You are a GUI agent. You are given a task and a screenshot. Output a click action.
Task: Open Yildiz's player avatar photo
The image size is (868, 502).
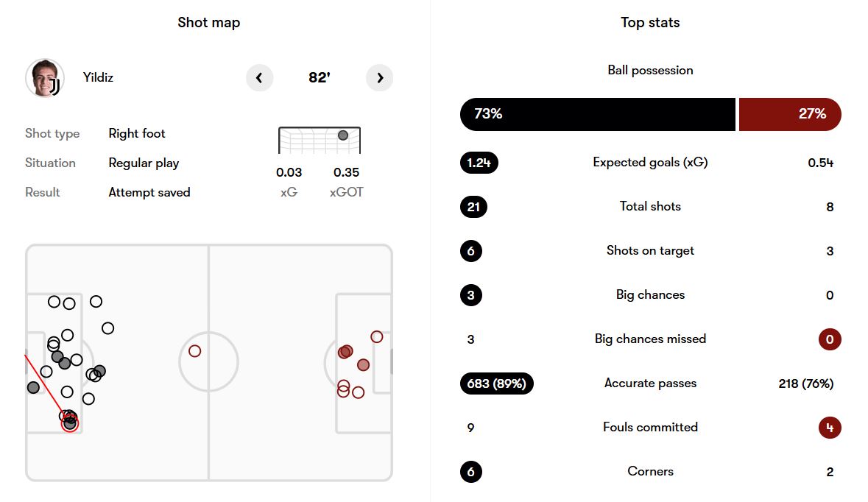(x=44, y=78)
